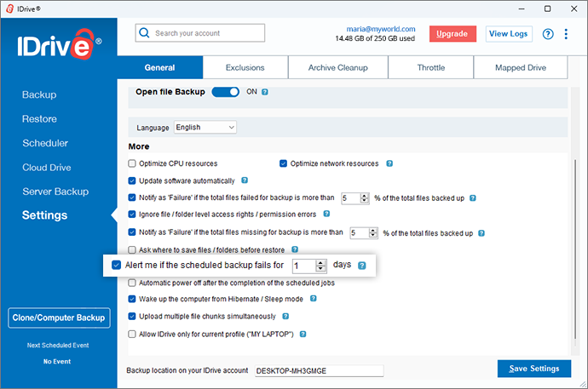The width and height of the screenshot is (588, 389).
Task: Click the red Upgrade button
Action: pyautogui.click(x=453, y=34)
